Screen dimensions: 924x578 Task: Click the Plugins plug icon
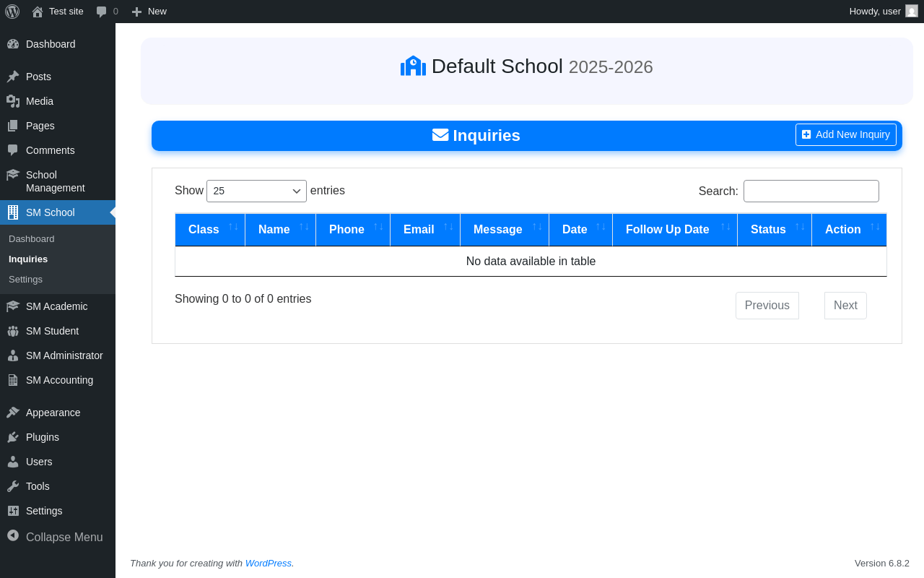click(13, 437)
